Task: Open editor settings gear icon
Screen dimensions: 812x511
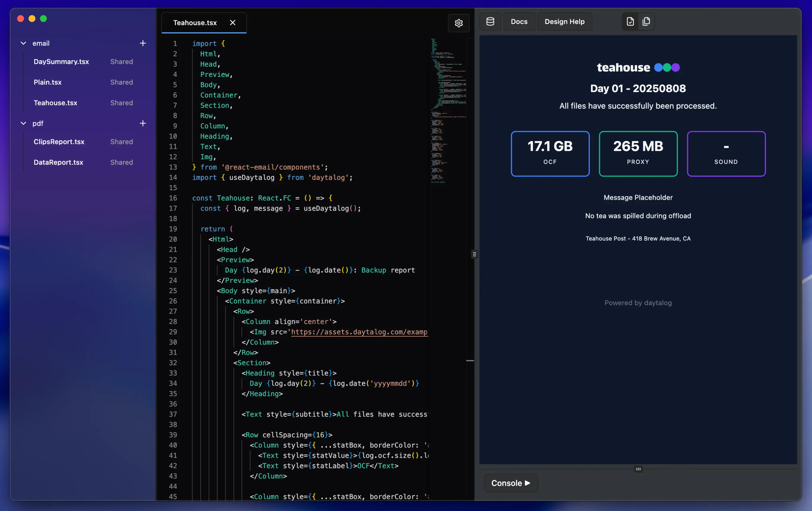Action: 458,23
